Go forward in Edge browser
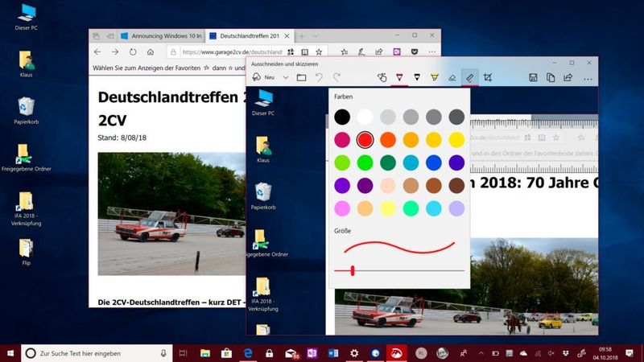This screenshot has width=644, height=362. [x=115, y=52]
